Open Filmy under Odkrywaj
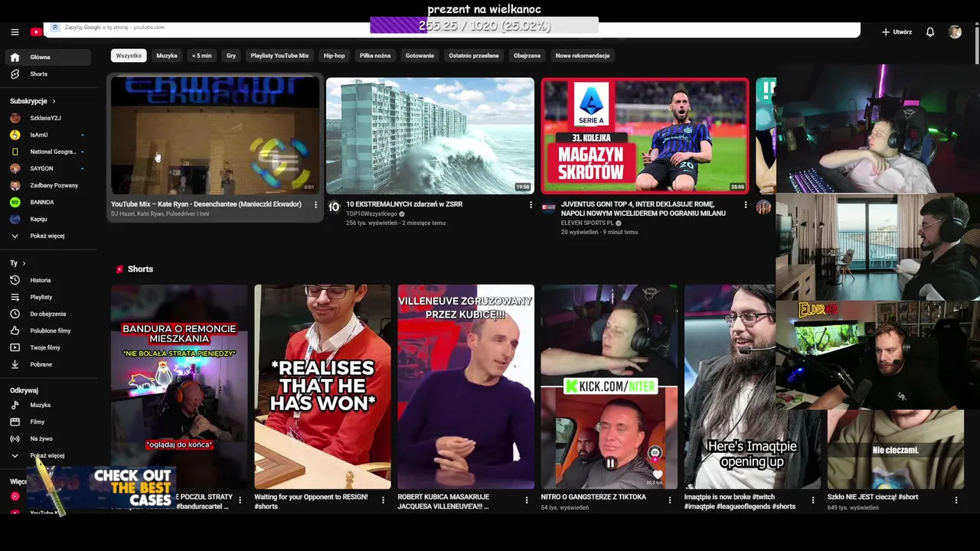The width and height of the screenshot is (980, 551). click(x=37, y=422)
